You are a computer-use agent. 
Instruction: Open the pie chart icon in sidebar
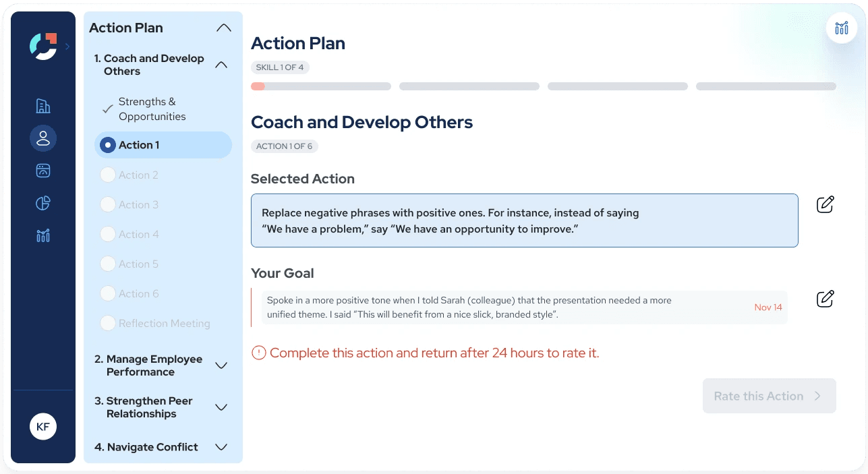tap(43, 203)
